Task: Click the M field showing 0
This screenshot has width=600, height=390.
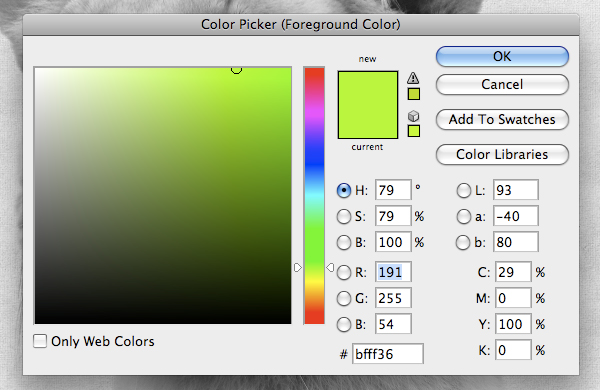Action: tap(513, 298)
